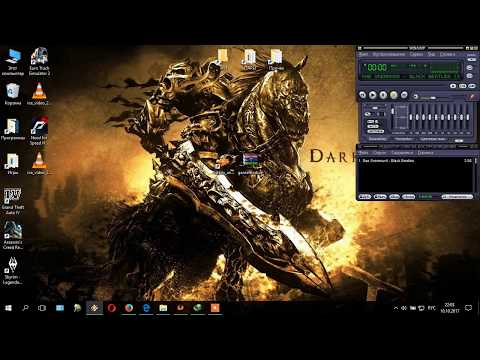Click the Play button in Winamp

coord(373,95)
